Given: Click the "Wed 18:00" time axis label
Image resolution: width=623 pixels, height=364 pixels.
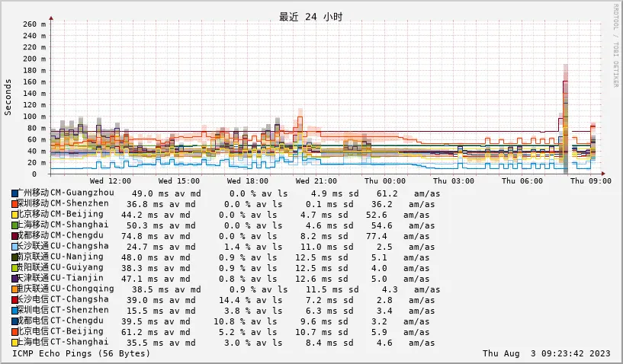Looking at the screenshot, I should [x=249, y=181].
